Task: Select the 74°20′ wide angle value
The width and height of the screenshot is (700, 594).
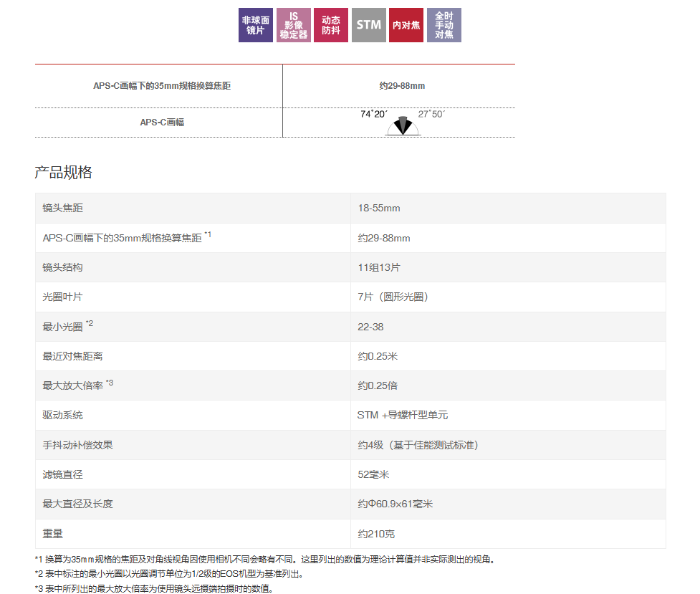Action: pos(374,114)
